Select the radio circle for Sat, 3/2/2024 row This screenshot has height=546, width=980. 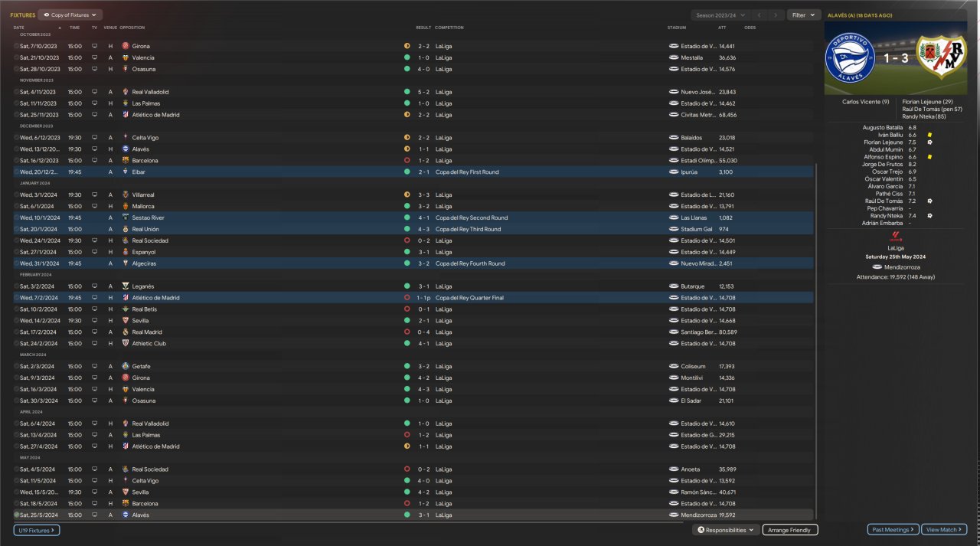click(16, 286)
